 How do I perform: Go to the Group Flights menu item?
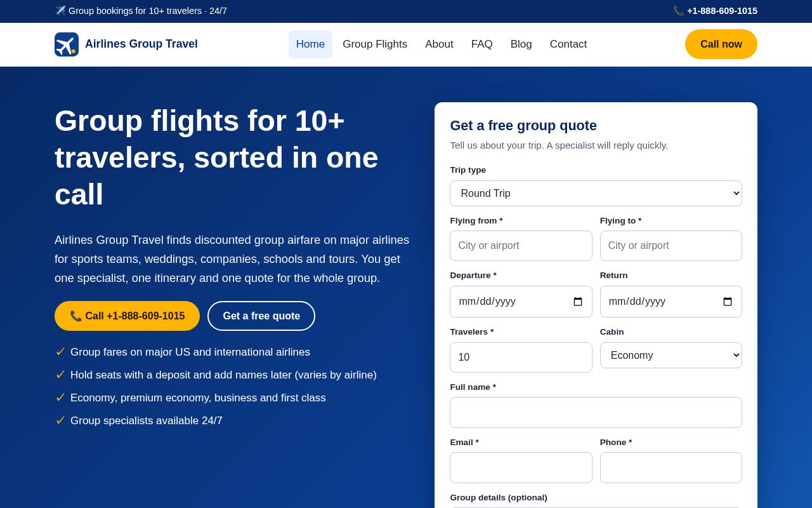(375, 44)
